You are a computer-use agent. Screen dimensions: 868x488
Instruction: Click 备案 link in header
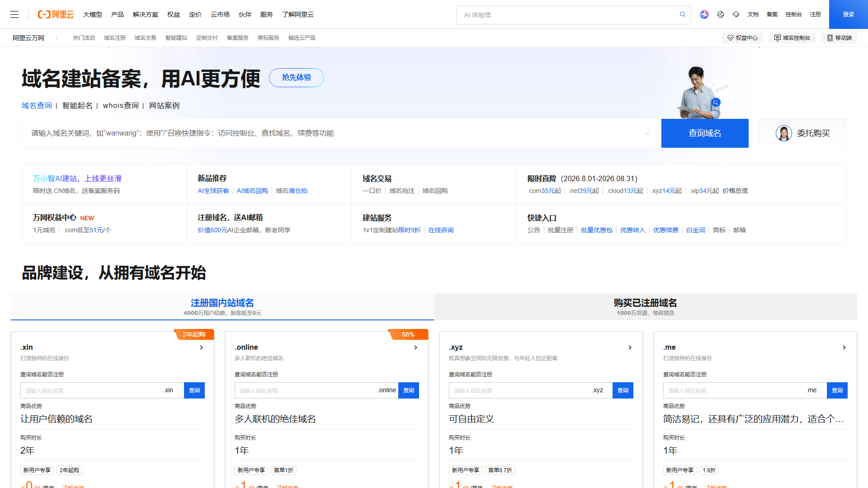(772, 14)
